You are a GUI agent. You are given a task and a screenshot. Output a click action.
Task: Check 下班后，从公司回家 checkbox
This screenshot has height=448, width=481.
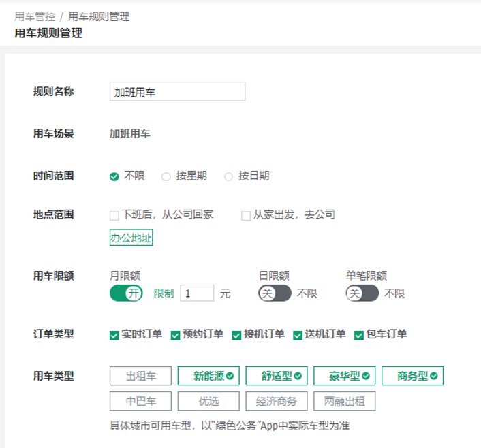(114, 215)
